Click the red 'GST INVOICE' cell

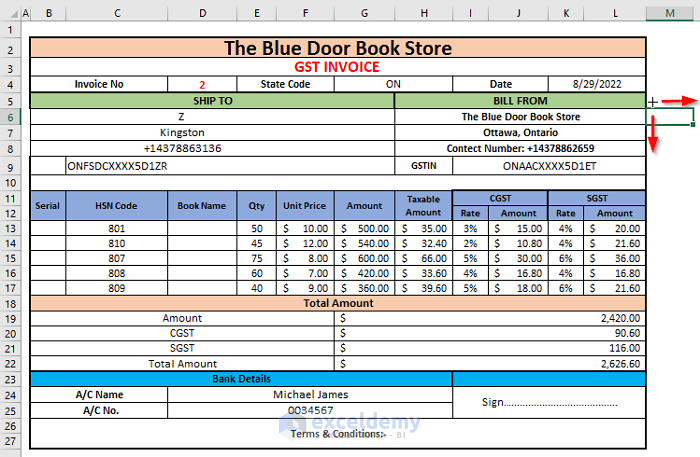point(338,67)
